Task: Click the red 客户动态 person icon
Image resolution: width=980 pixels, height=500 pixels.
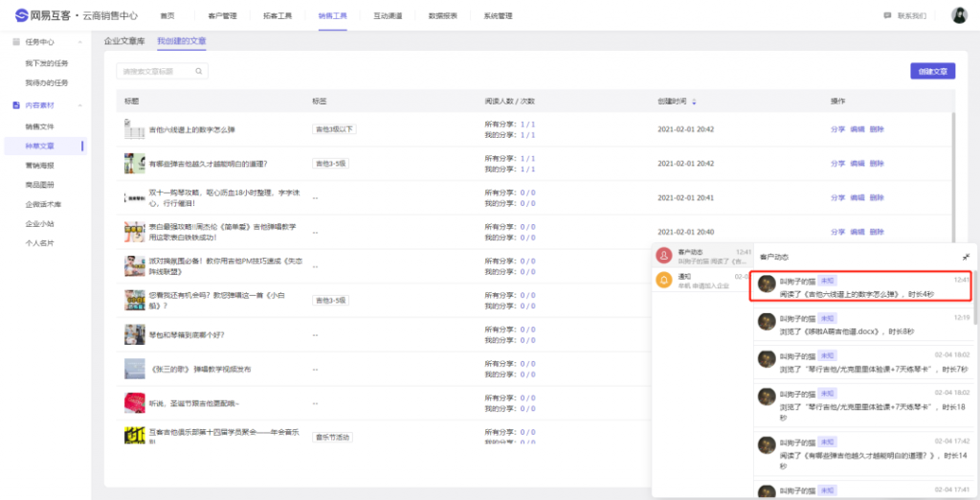Action: click(664, 256)
